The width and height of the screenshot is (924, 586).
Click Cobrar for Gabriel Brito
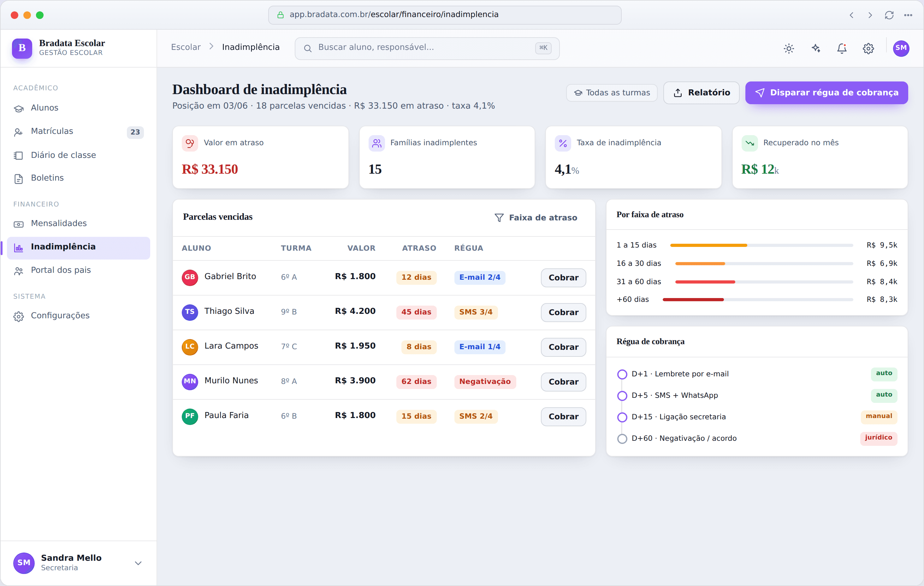[563, 278]
